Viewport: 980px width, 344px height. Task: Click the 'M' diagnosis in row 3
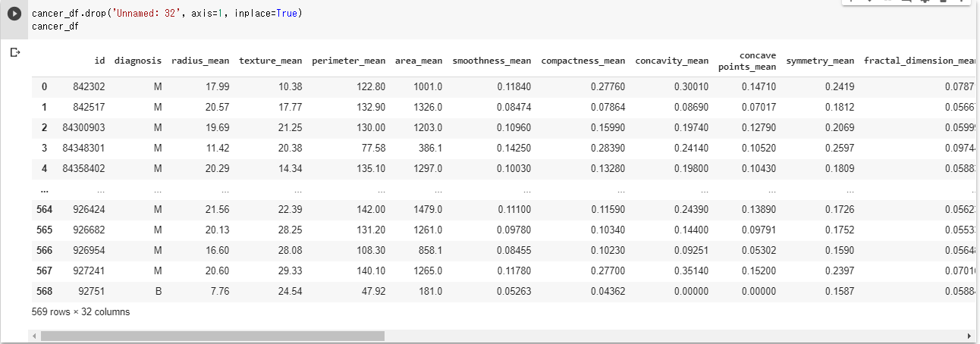tap(158, 149)
